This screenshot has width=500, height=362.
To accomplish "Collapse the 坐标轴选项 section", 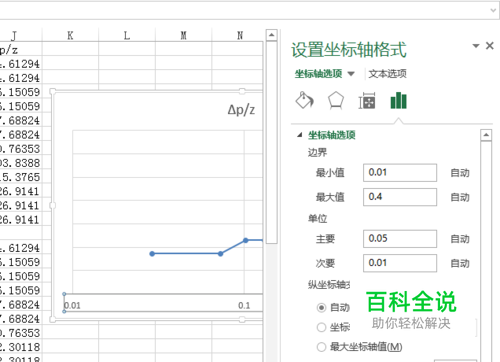I will click(300, 135).
